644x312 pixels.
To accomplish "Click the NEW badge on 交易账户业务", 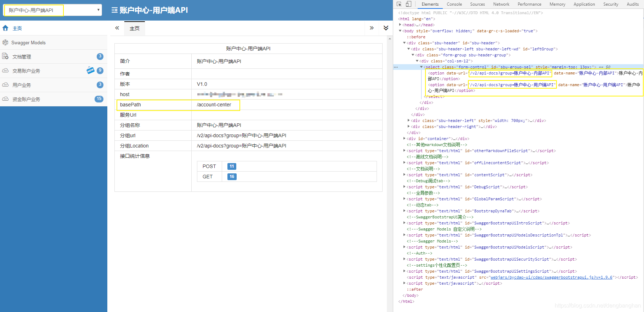I will 91,70.
